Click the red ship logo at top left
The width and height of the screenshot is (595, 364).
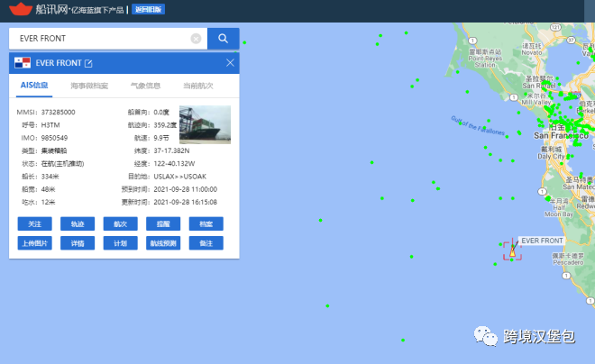point(21,9)
